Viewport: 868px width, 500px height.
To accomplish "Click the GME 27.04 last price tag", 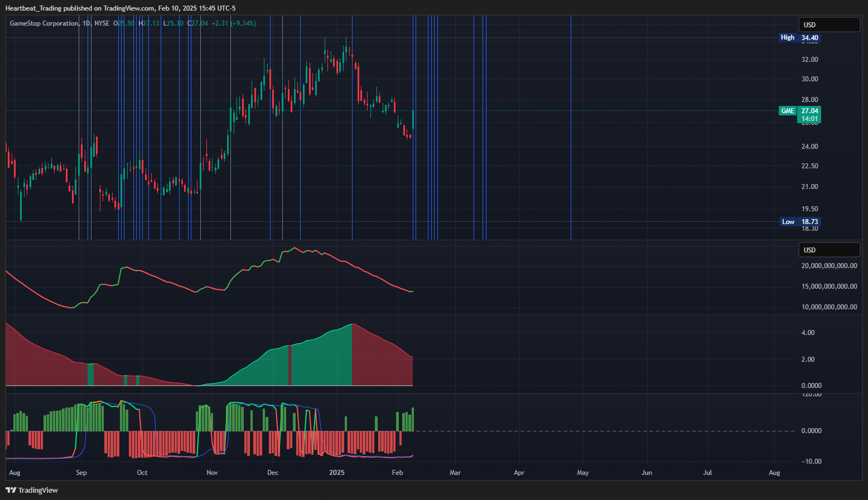I will pos(800,111).
